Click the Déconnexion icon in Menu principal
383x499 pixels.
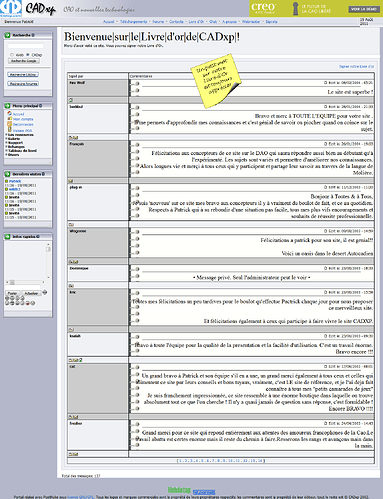10,124
